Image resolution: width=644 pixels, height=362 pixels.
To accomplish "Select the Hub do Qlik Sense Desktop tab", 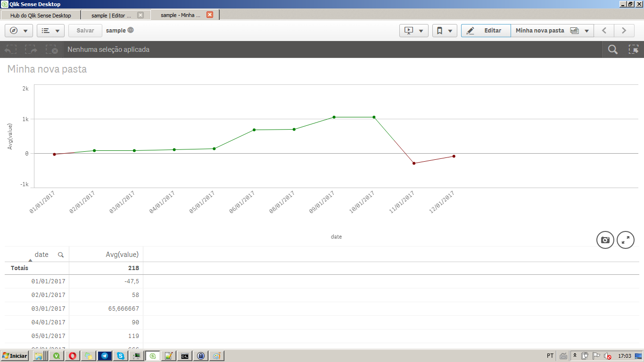I will (x=41, y=15).
